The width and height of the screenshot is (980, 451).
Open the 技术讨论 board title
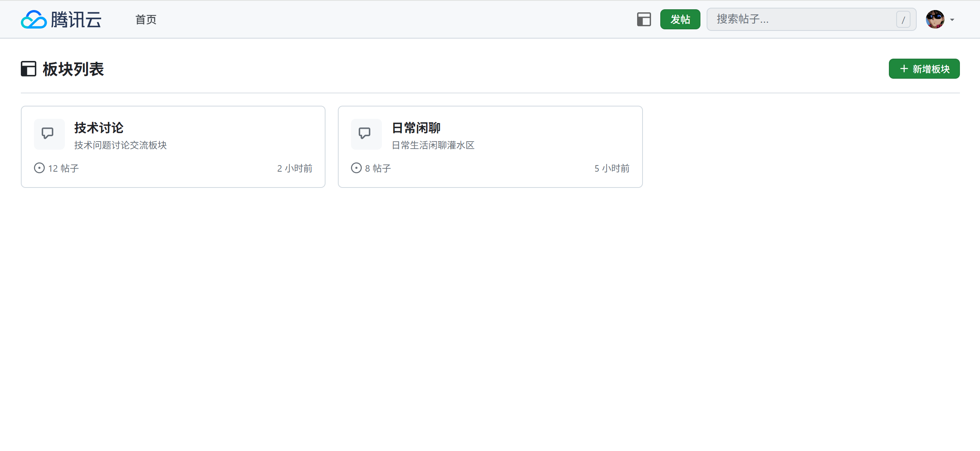pyautogui.click(x=99, y=128)
